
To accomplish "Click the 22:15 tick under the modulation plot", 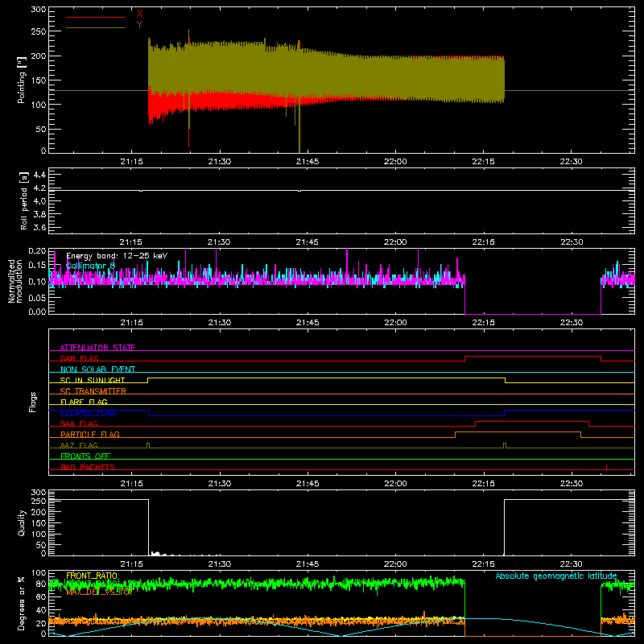I will point(484,323).
